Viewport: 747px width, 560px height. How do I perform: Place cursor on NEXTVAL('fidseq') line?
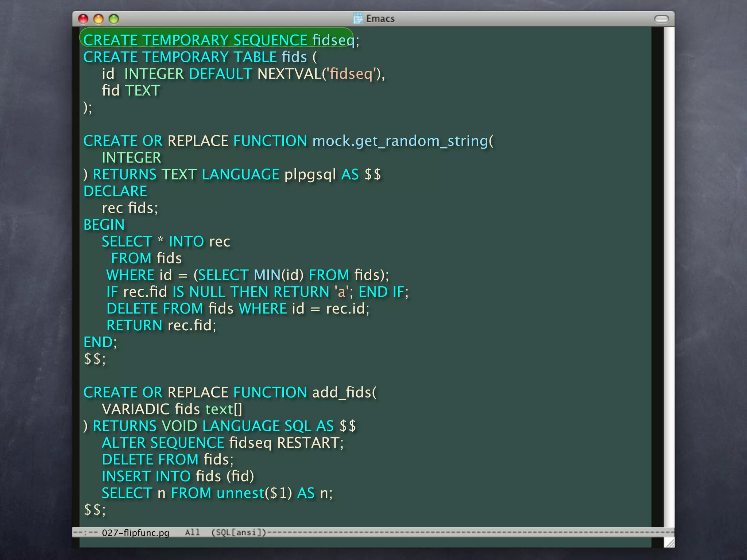(243, 74)
